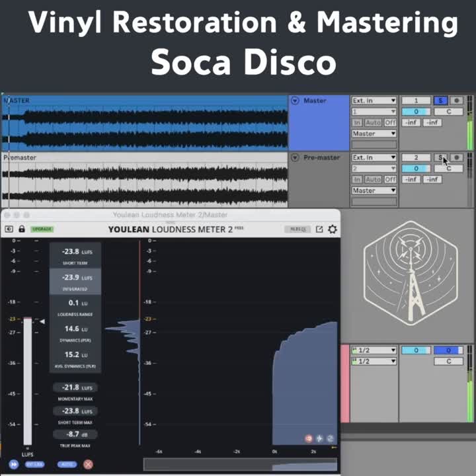The width and height of the screenshot is (476, 476).
Task: Click green UPGRADE button in Youlean
Action: pos(42,229)
